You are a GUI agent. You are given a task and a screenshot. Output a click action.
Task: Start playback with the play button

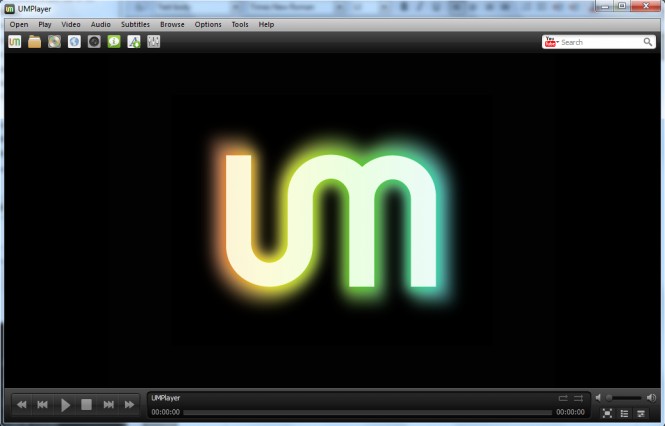pyautogui.click(x=65, y=405)
